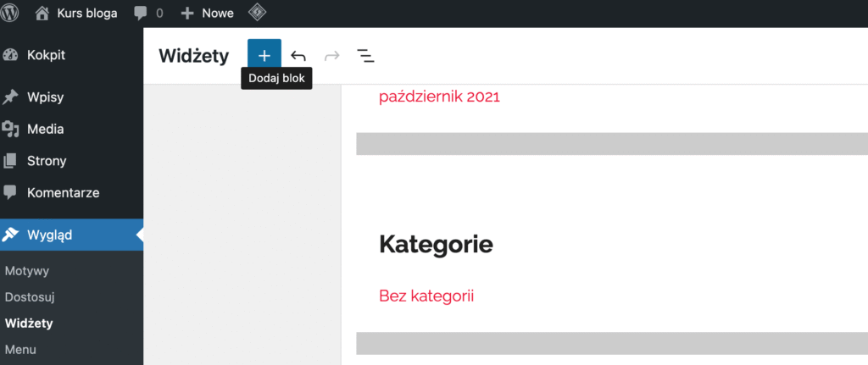
Task: Open the list view icon
Action: 365,56
